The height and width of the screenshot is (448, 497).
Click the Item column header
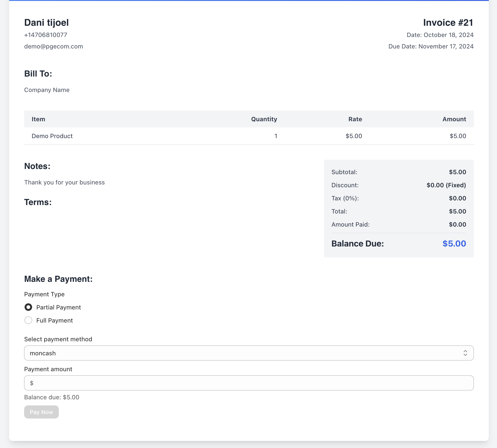pyautogui.click(x=38, y=119)
